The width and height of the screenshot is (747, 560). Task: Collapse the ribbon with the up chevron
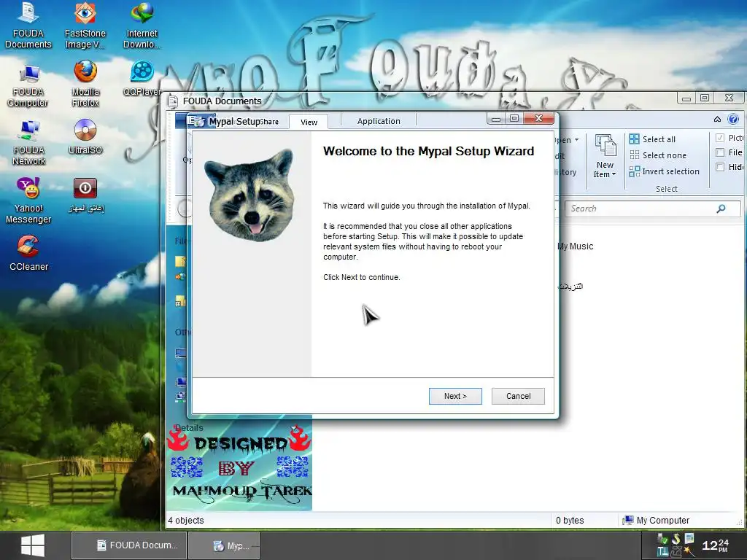point(718,119)
